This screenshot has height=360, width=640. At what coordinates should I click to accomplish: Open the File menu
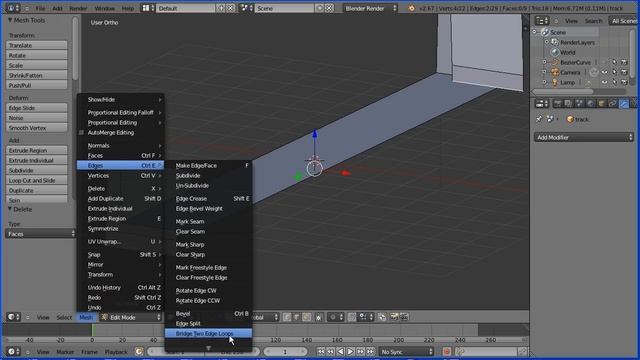(x=40, y=8)
